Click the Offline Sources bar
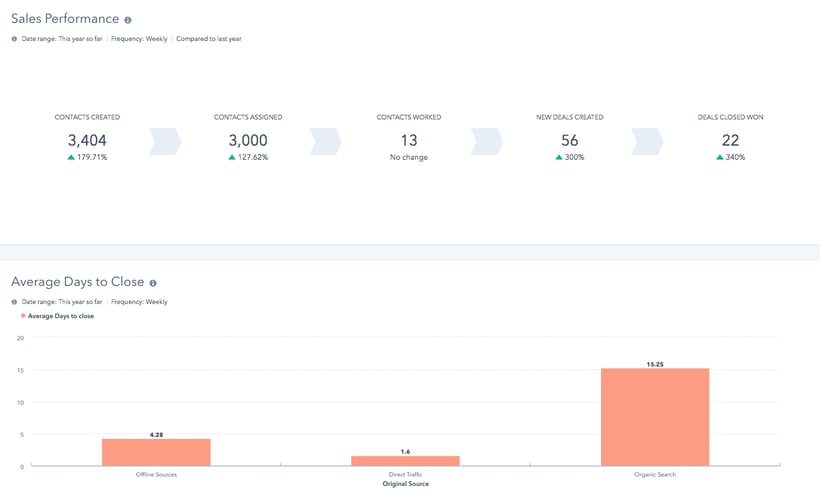This screenshot has width=820, height=502. click(156, 452)
